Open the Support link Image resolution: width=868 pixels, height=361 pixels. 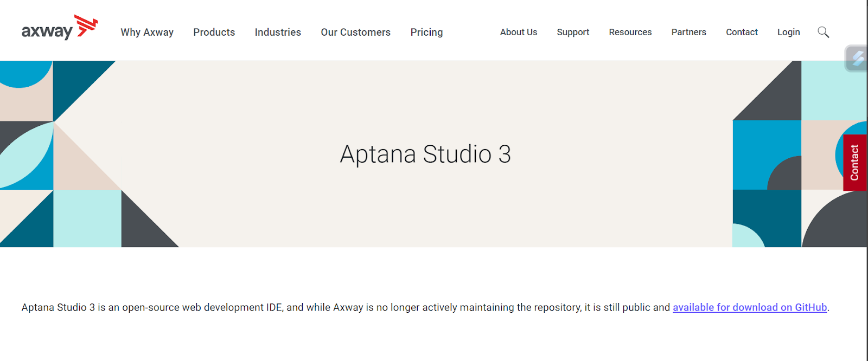pyautogui.click(x=573, y=33)
